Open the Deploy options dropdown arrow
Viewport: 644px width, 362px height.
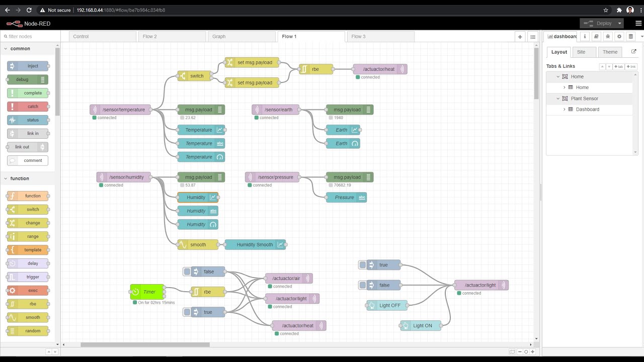[619, 23]
